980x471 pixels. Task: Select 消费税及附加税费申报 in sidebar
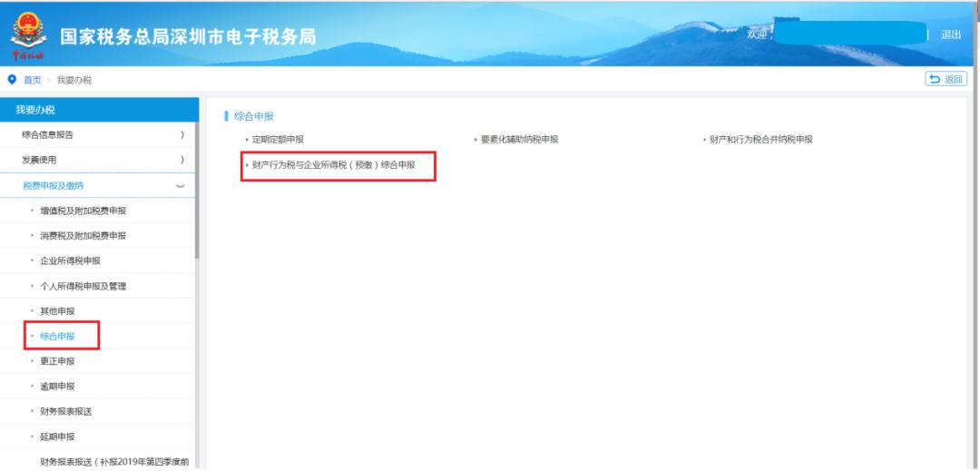(x=83, y=236)
